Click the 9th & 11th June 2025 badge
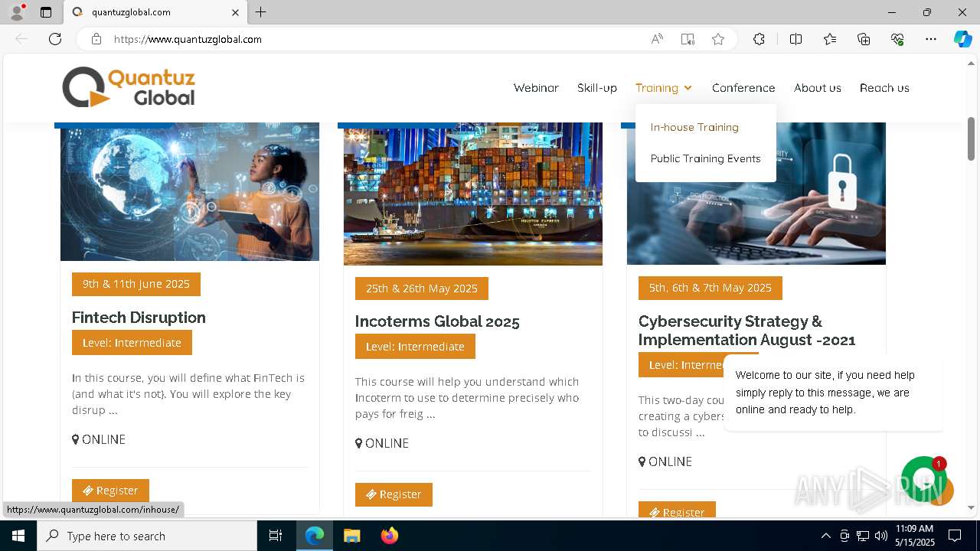 tap(136, 284)
